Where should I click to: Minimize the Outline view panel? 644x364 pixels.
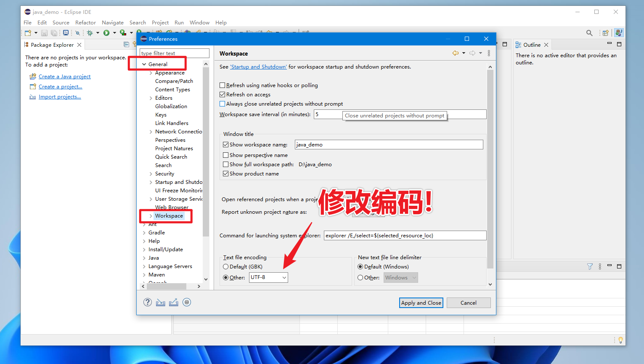(x=609, y=44)
